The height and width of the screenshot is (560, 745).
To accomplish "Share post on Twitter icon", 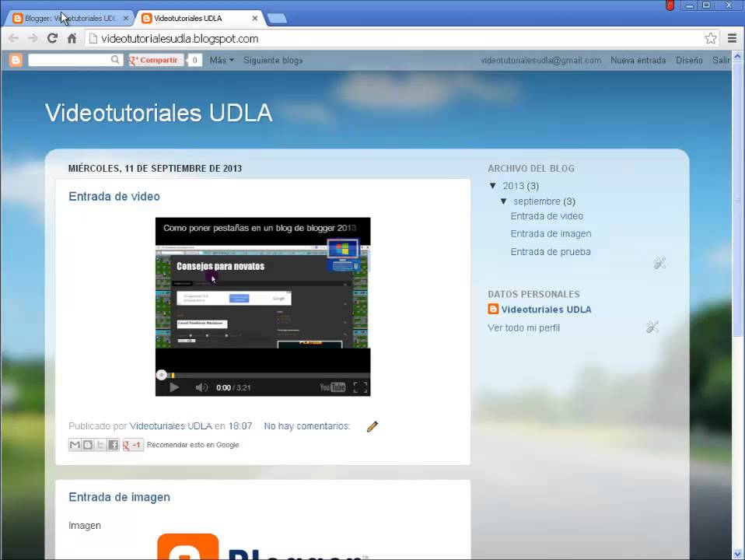I will click(100, 445).
